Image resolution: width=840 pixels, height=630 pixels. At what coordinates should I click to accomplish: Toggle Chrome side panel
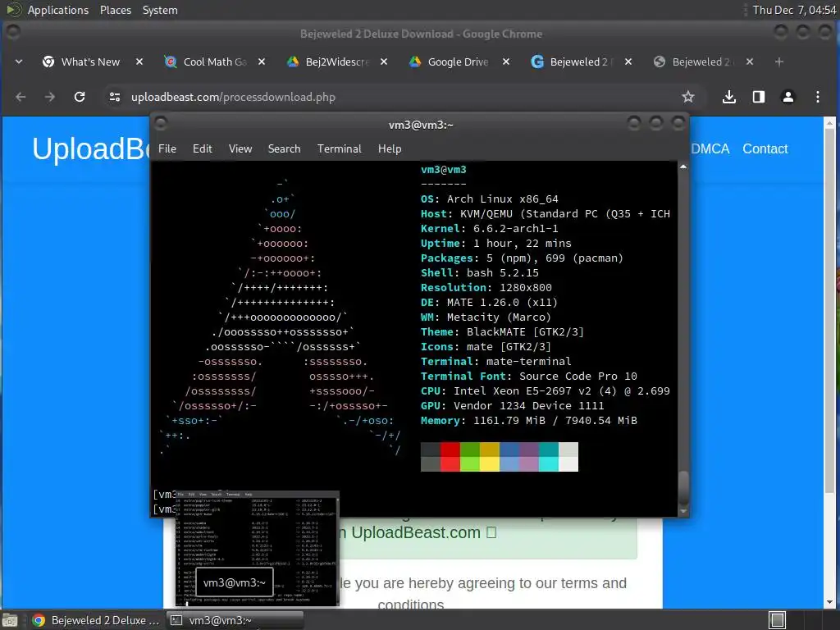click(x=759, y=97)
